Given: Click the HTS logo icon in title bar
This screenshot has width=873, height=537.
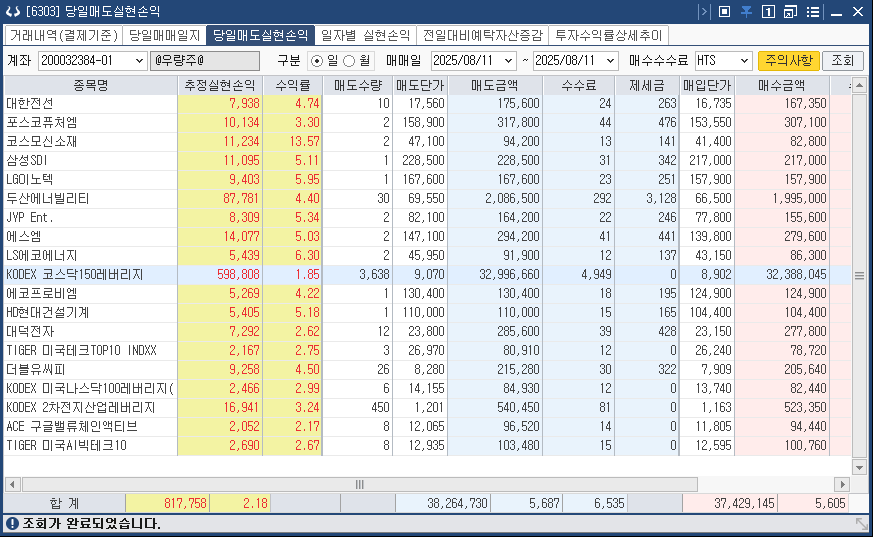Looking at the screenshot, I should point(13,11).
